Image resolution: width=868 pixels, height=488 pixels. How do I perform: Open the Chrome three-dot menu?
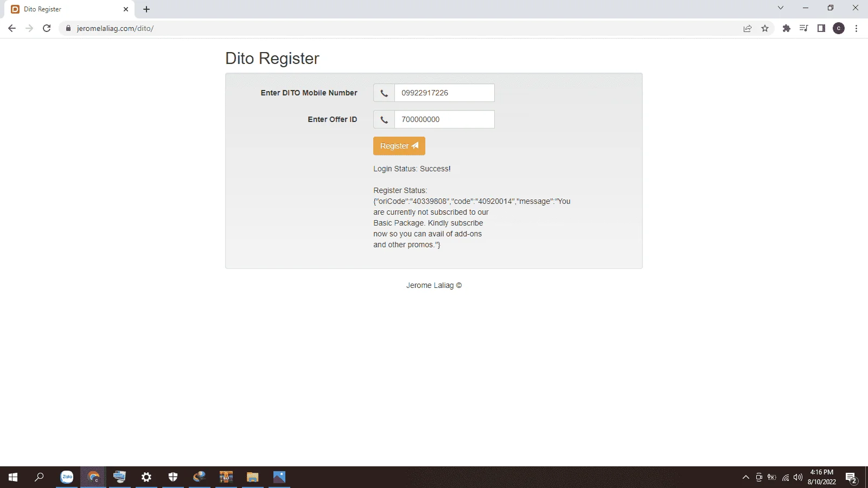856,28
